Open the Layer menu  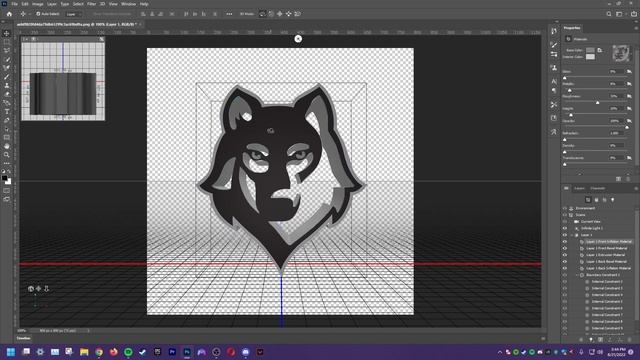[x=52, y=4]
